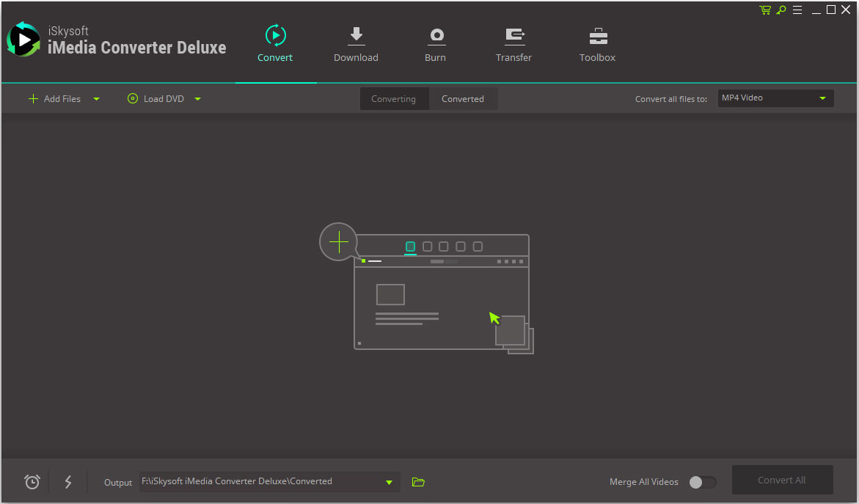
Task: Click the lightning bolt high-speed conversion icon
Action: click(68, 482)
